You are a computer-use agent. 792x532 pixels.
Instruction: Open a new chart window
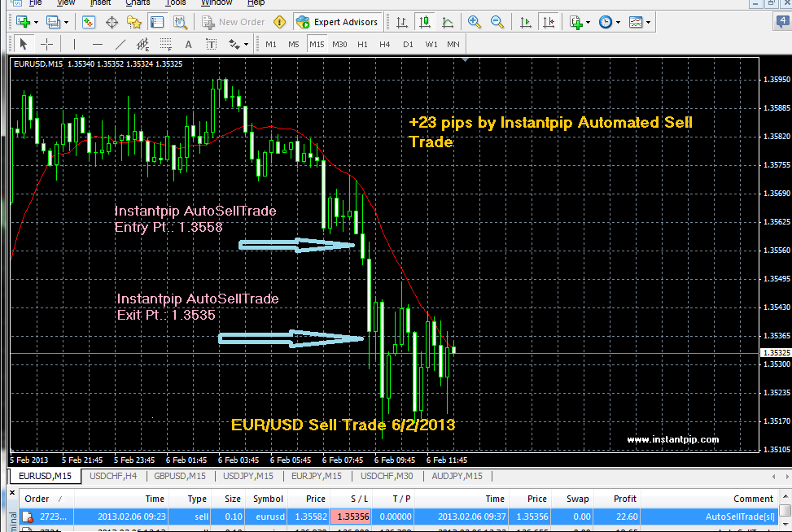[x=23, y=22]
